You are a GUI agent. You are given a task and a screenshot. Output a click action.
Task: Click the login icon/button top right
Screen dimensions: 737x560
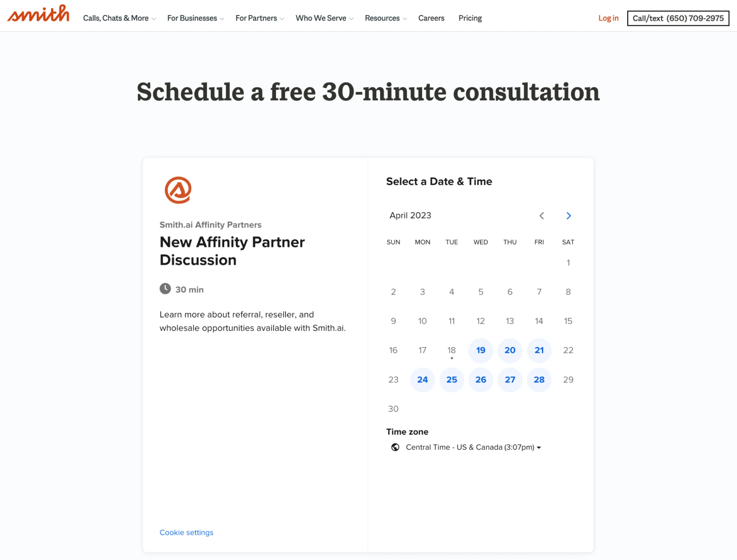(608, 18)
